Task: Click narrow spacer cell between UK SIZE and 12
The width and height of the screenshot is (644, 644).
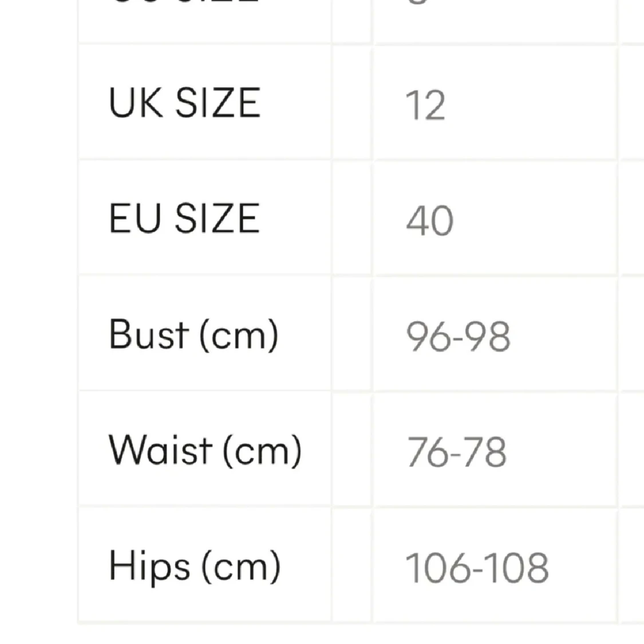Action: 352,103
